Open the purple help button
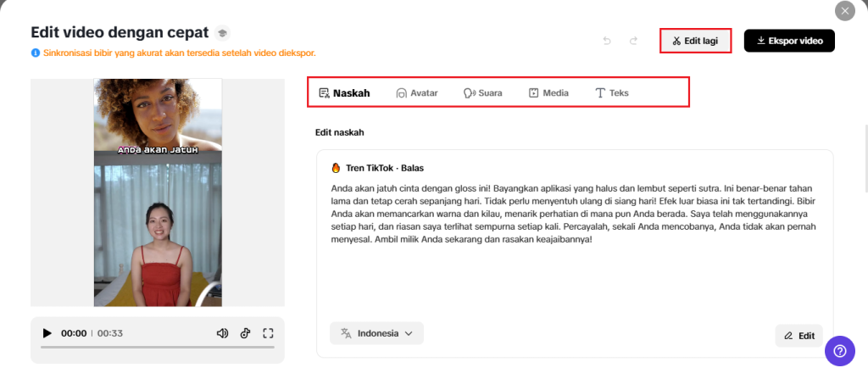 point(839,350)
